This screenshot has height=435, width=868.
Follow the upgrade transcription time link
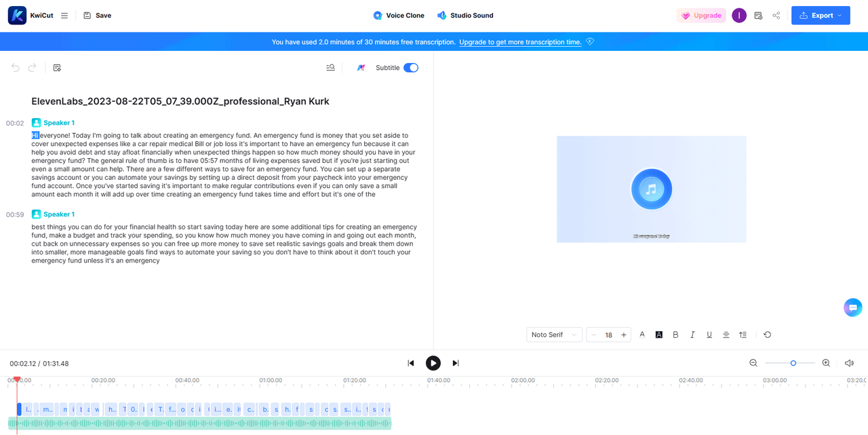(520, 42)
